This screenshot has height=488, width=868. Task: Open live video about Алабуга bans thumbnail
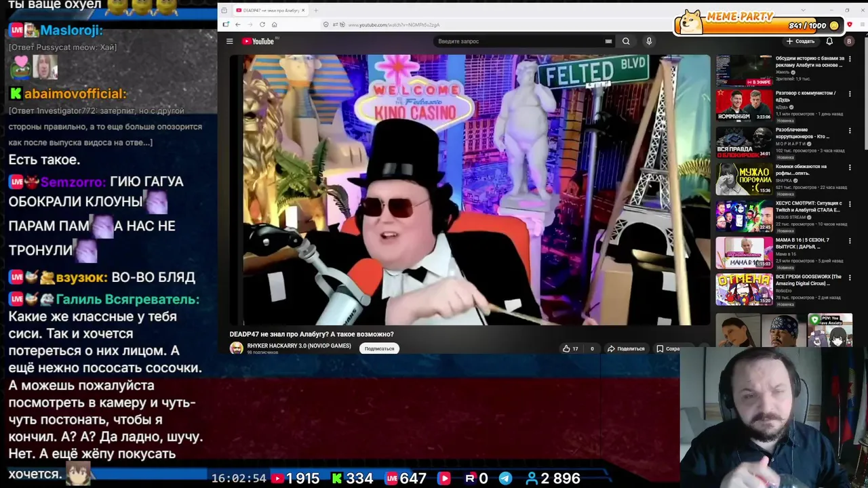(744, 70)
